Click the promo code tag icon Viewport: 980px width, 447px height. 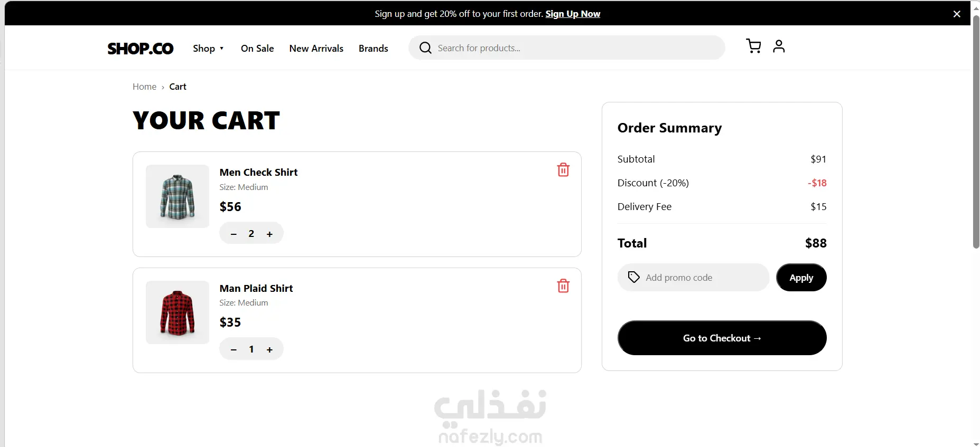click(633, 277)
